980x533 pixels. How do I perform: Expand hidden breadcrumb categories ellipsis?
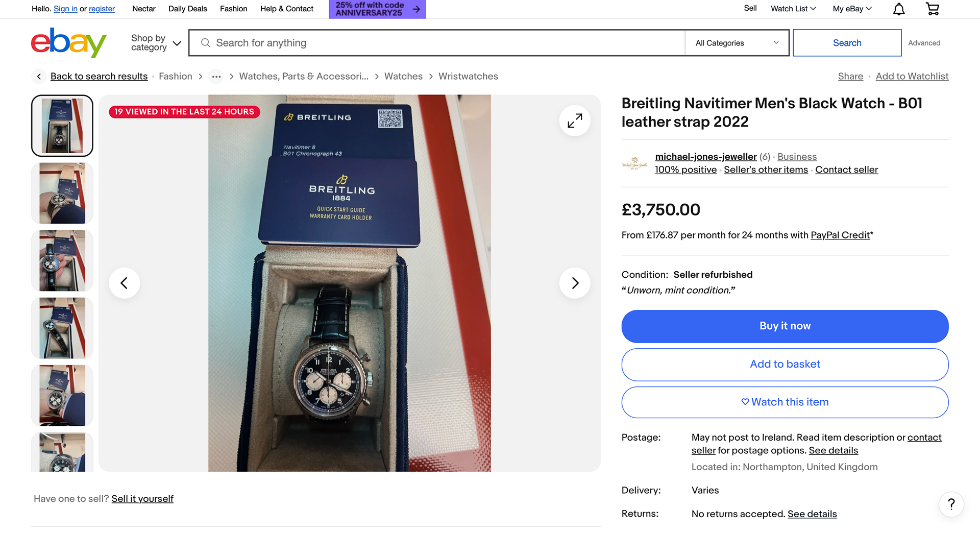216,77
